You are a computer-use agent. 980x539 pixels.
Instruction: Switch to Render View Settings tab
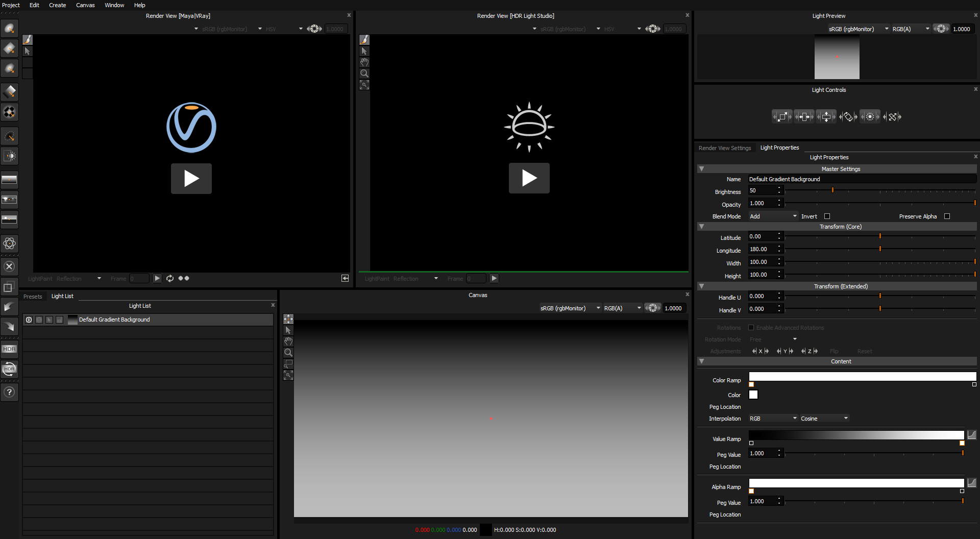click(725, 148)
